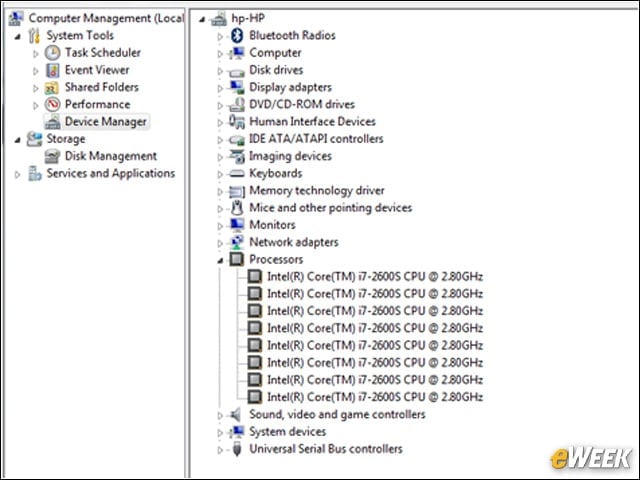This screenshot has width=640, height=480.
Task: Click the Display adapters icon
Action: 237,87
